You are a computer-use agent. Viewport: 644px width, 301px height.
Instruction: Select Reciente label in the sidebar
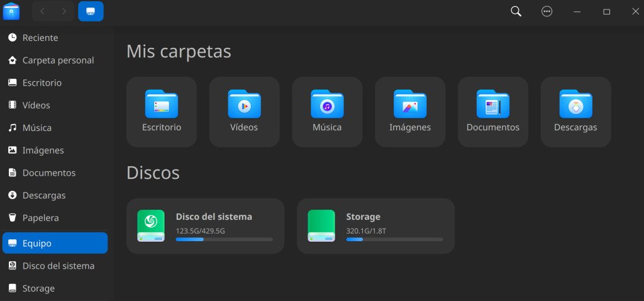40,38
